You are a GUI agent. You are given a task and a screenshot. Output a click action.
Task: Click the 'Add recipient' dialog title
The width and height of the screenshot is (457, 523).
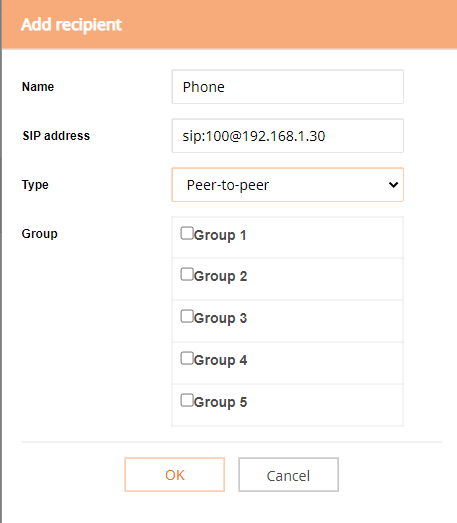[x=71, y=25]
